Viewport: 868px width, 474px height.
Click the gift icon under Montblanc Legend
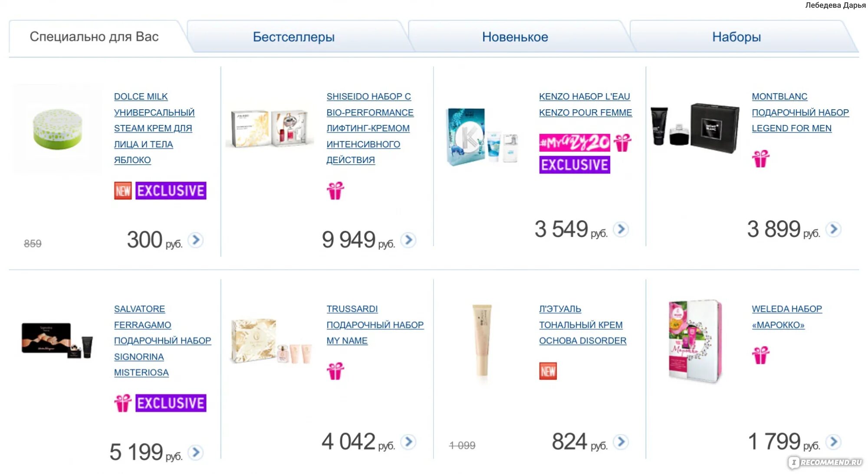[x=761, y=159]
